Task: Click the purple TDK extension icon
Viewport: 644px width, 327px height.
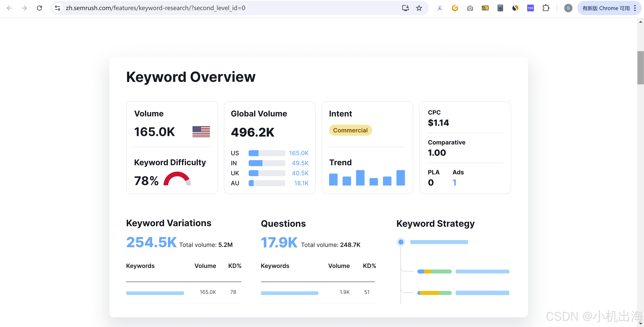Action: 530,8
